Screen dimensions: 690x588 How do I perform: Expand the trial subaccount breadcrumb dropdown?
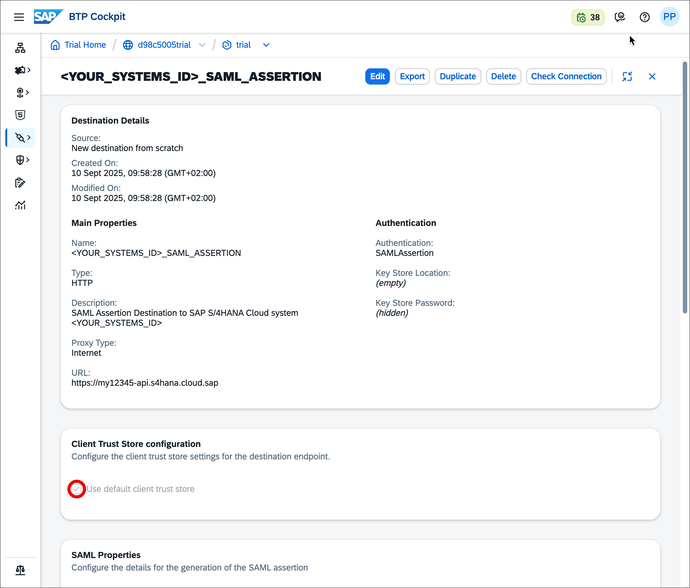[x=266, y=45]
